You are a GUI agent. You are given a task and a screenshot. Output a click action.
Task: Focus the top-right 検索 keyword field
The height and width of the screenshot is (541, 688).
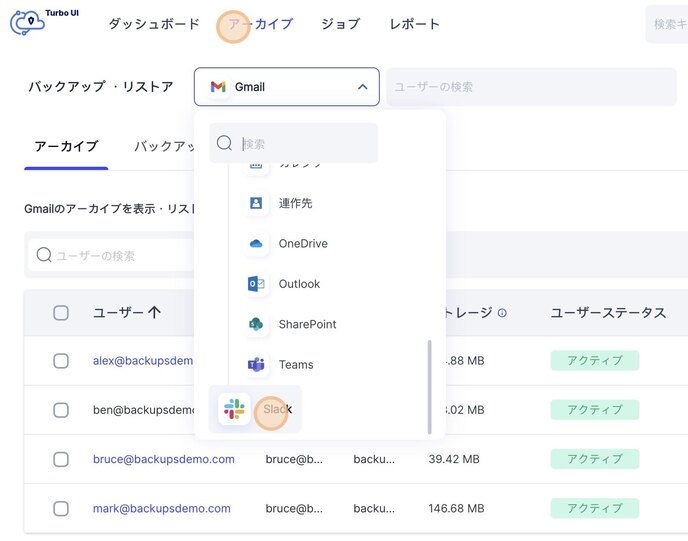tap(666, 24)
